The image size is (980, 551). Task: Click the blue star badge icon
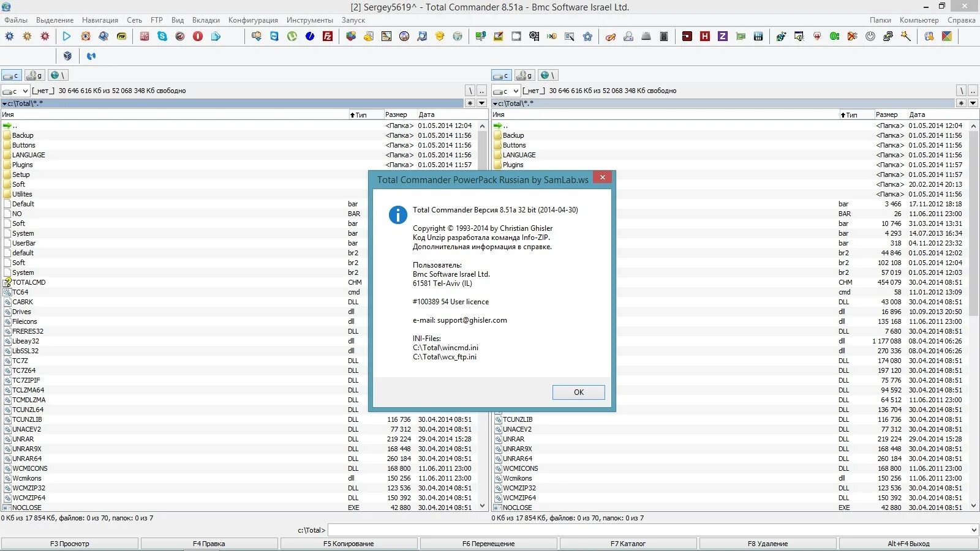point(587,37)
